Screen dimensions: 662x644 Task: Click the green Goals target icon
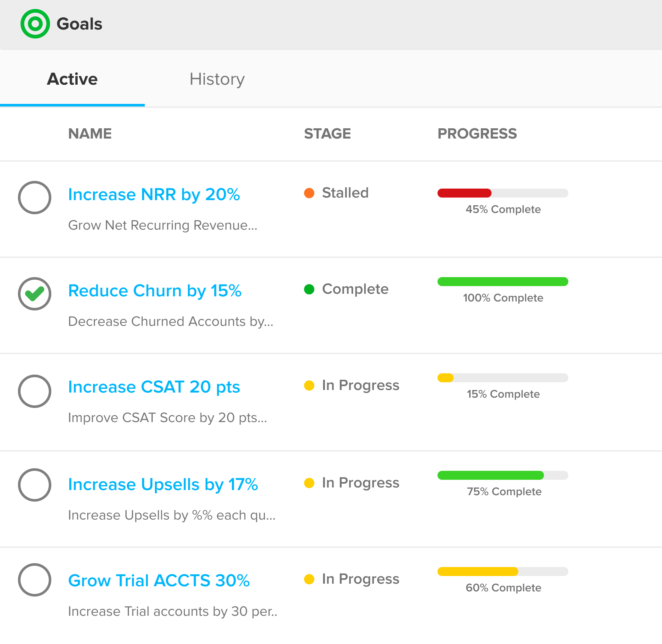(35, 24)
